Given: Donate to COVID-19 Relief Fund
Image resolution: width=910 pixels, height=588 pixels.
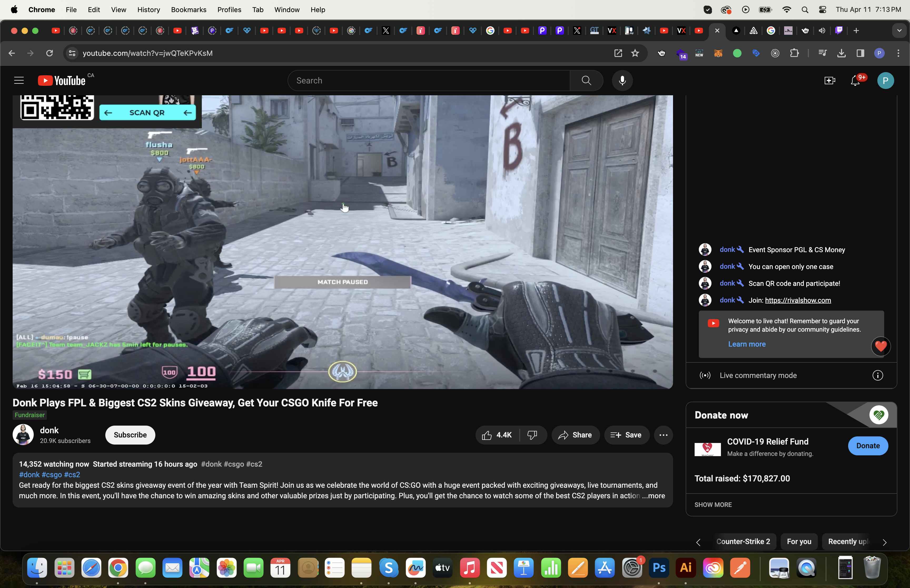Looking at the screenshot, I should (868, 446).
